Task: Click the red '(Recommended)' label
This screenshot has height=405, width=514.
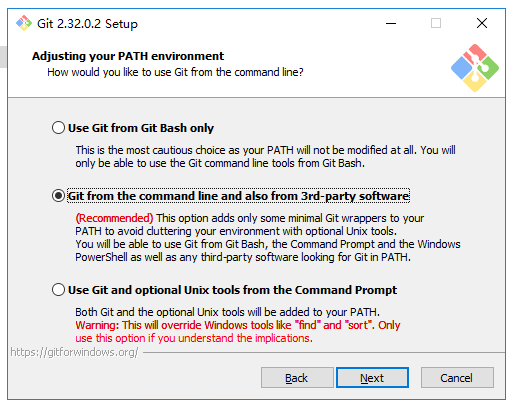Action: 114,218
